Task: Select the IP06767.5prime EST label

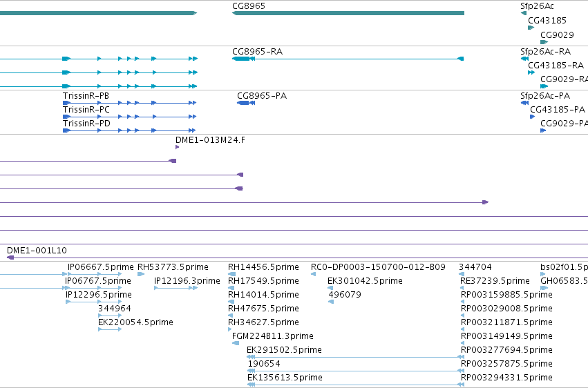Action: 98,281
